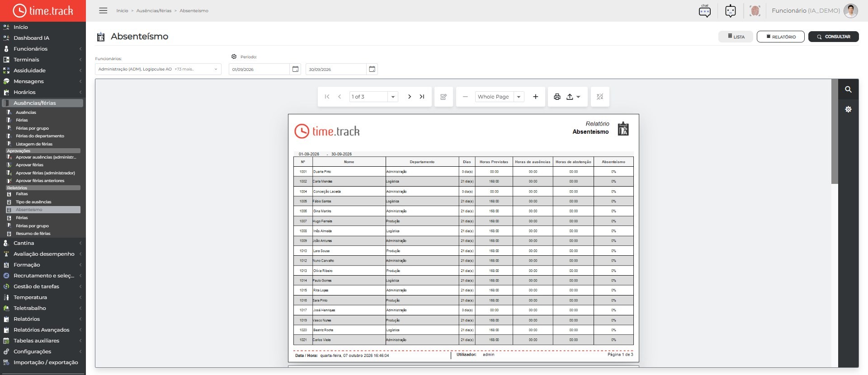Toggle the report full screen icon
The width and height of the screenshot is (868, 375).
pos(600,97)
